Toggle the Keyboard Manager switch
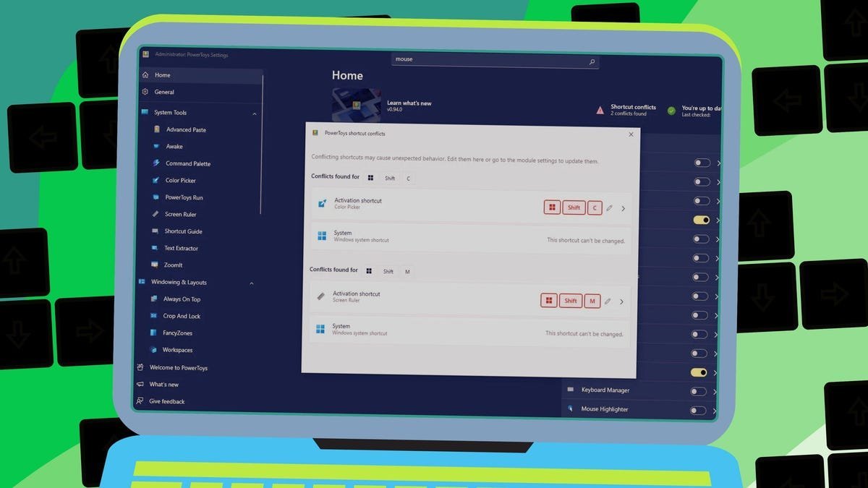868x488 pixels. point(698,391)
